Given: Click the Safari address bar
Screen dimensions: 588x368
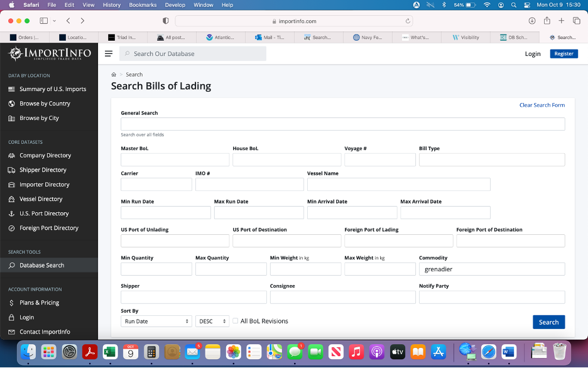Looking at the screenshot, I should click(294, 21).
